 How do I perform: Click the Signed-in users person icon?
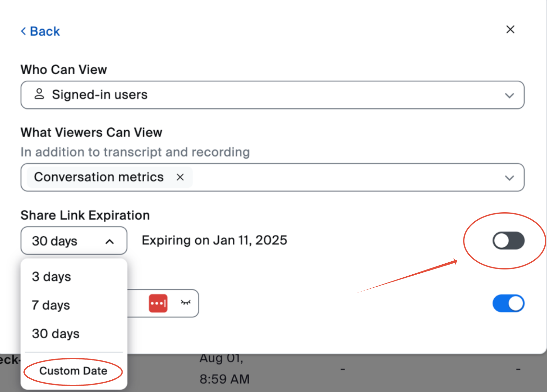tap(39, 94)
